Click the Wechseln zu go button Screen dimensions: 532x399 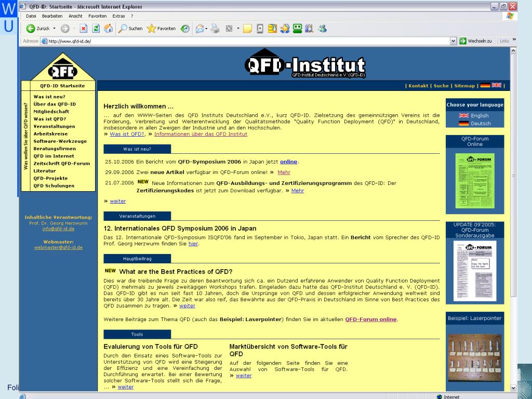tap(476, 41)
